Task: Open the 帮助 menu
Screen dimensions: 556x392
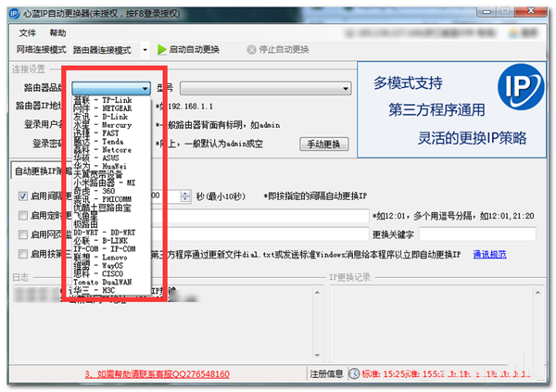Action: (57, 33)
